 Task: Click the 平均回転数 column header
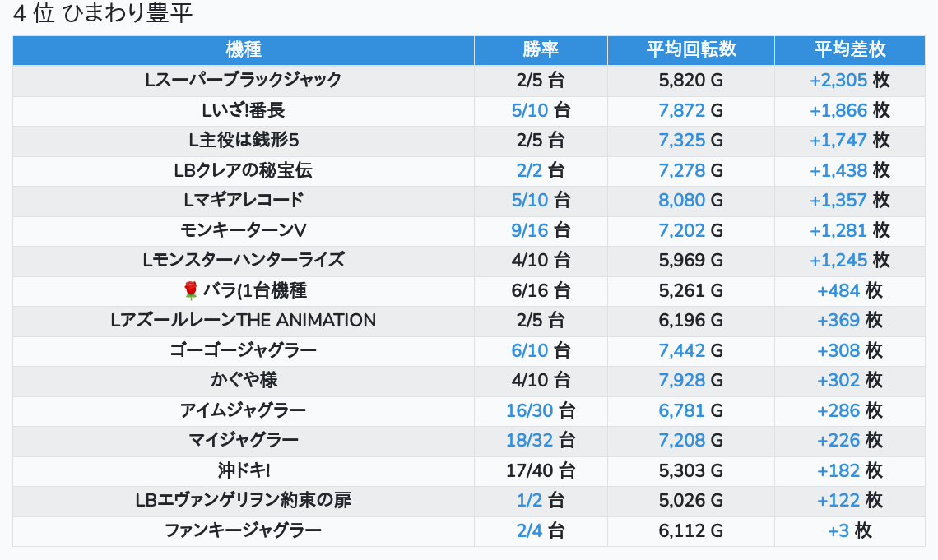pyautogui.click(x=690, y=49)
